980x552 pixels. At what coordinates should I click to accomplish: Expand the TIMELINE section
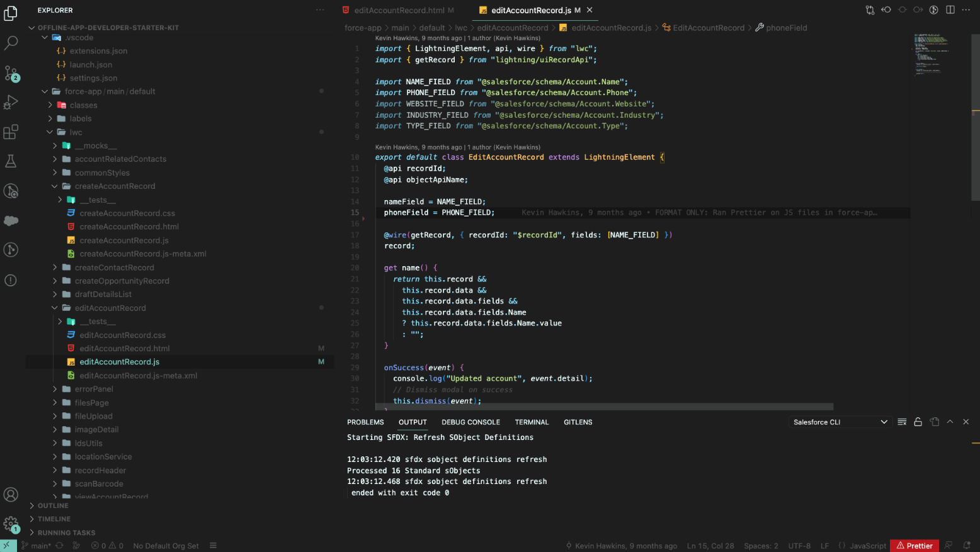point(54,519)
